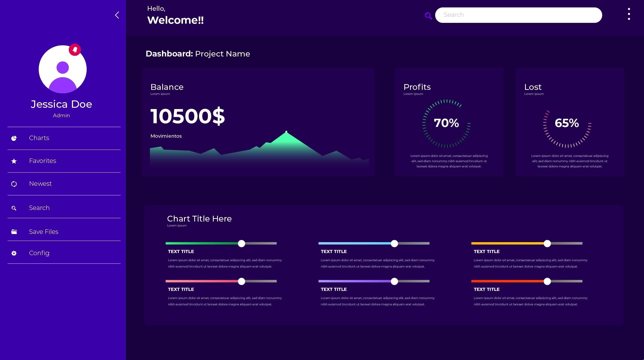This screenshot has width=644, height=360.
Task: Click the blue slider handle
Action: click(x=394, y=244)
